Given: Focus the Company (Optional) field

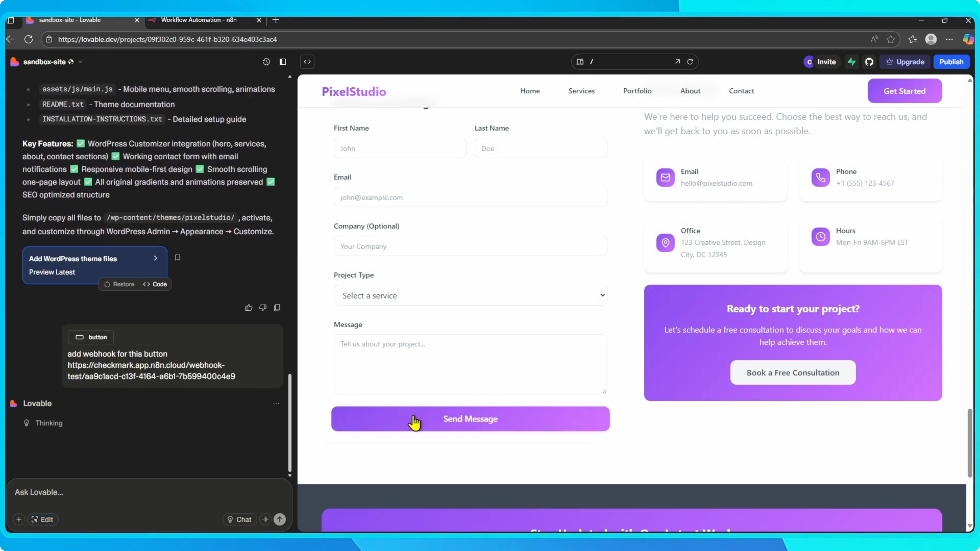Looking at the screenshot, I should (470, 246).
